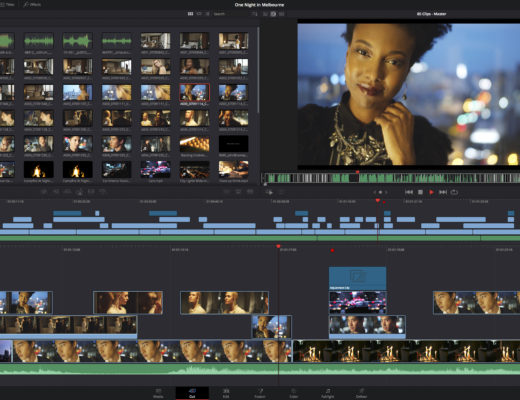The image size is (520, 400).
Task: Select the red-highlighted clip thumbnail in media pool
Action: click(195, 92)
